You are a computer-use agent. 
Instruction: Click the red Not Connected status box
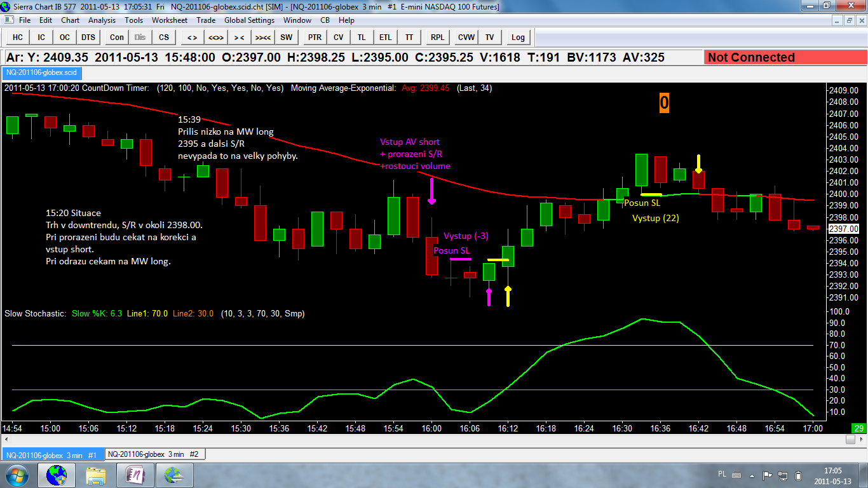[x=785, y=57]
